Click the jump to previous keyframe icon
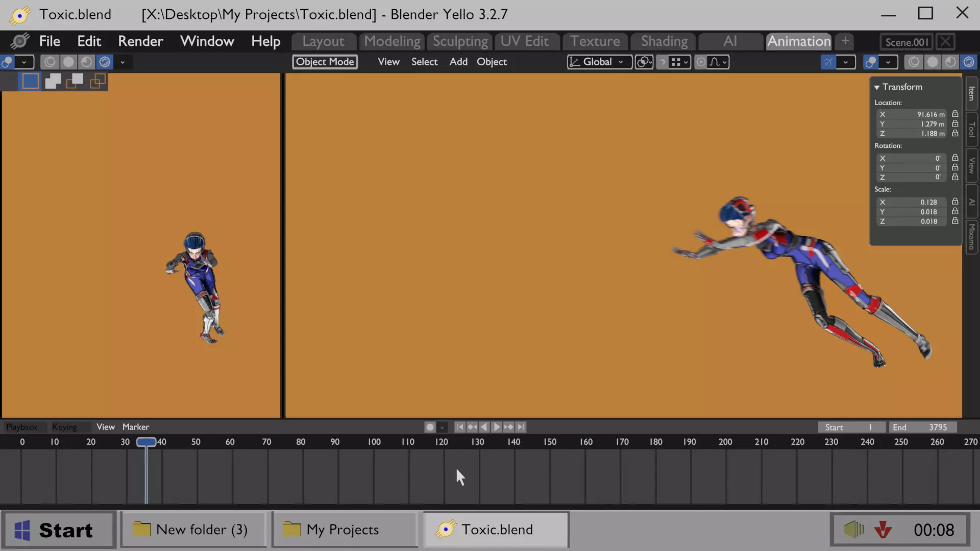Screen dimensions: 980x551 [x=472, y=427]
